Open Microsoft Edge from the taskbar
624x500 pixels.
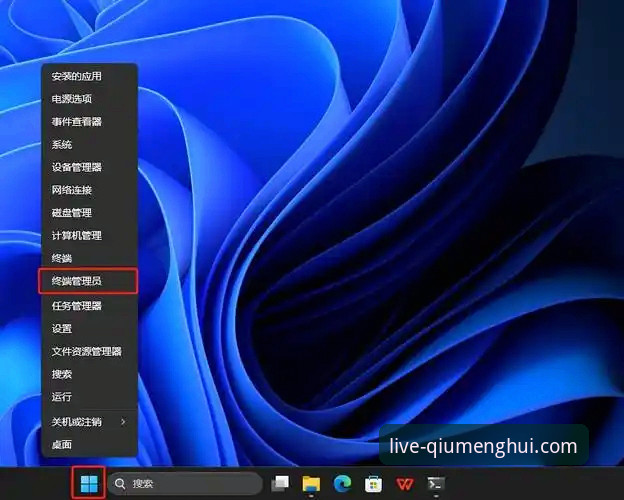(342, 483)
